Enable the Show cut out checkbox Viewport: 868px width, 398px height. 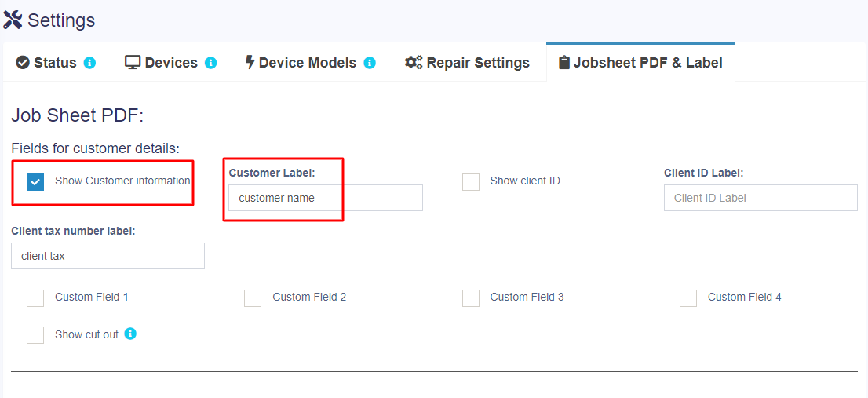click(35, 335)
